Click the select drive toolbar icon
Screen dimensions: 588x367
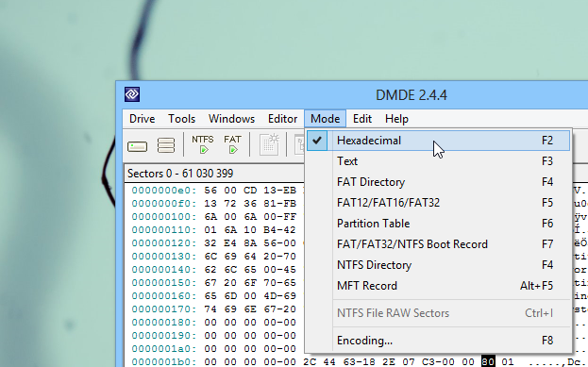pyautogui.click(x=137, y=146)
